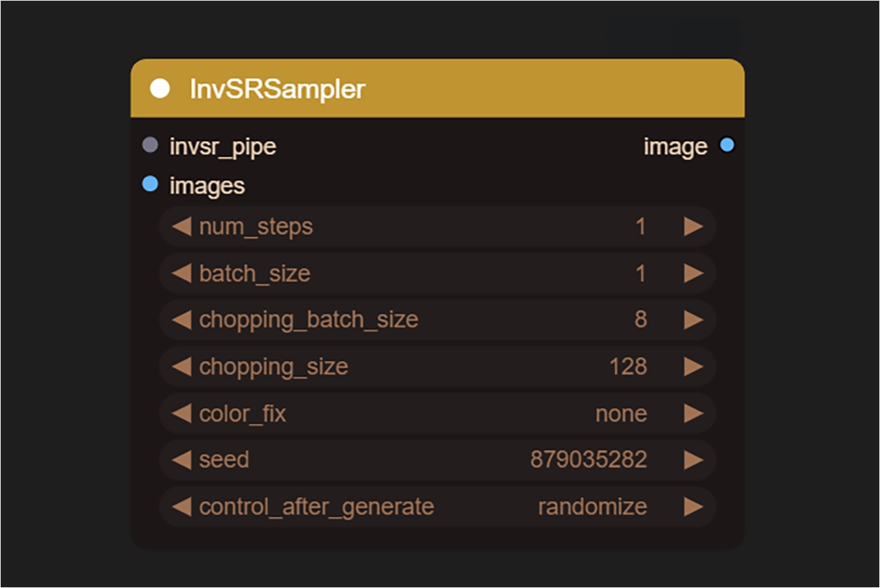Click the chopping_size value 128
Viewport: 880px width, 588px height.
628,367
